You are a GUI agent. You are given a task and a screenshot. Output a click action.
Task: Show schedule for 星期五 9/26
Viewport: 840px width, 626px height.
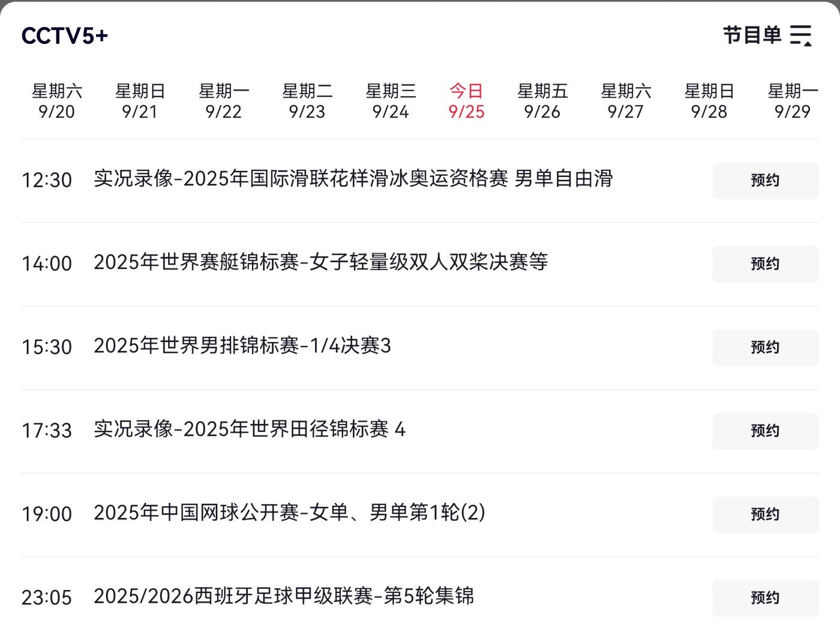coord(542,101)
